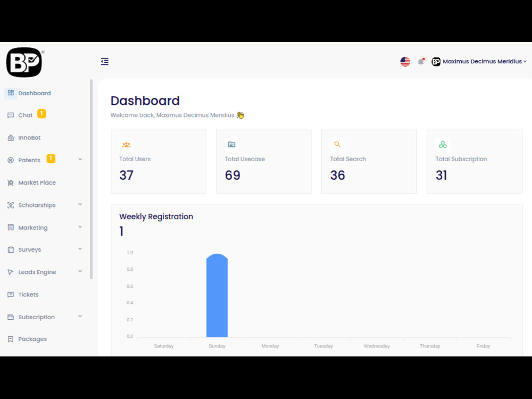Screen dimensions: 532x399
Task: Click the Tuesday axis label
Action: tap(323, 346)
